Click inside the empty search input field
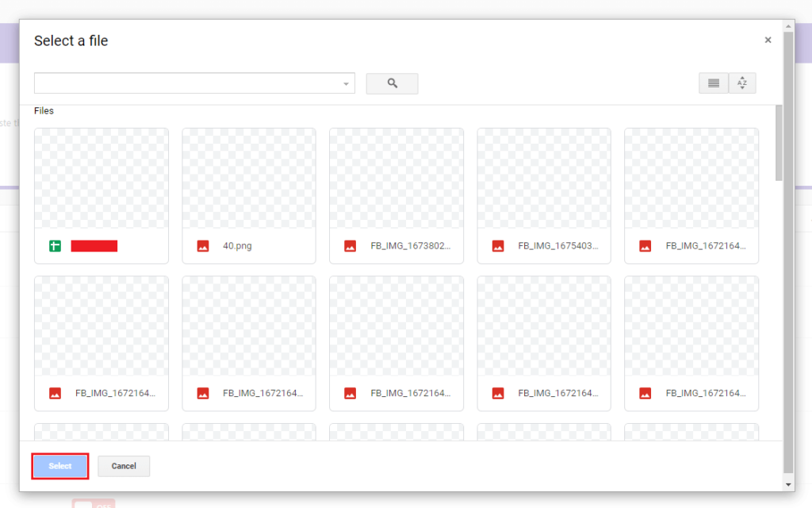 click(182, 83)
